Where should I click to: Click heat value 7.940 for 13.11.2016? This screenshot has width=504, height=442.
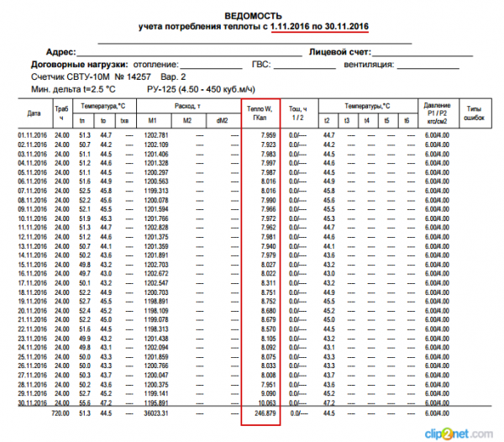click(x=269, y=246)
